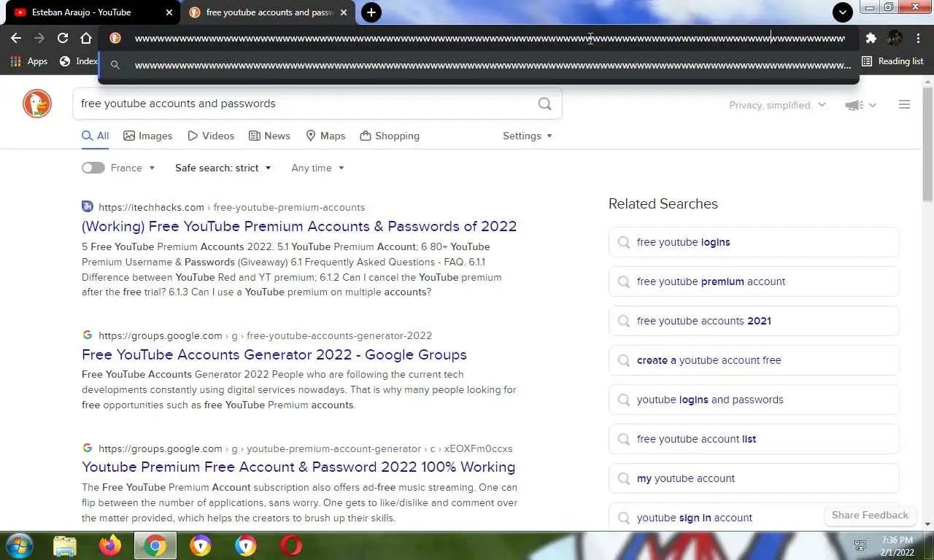
Task: Switch to the Maps tab
Action: (325, 136)
